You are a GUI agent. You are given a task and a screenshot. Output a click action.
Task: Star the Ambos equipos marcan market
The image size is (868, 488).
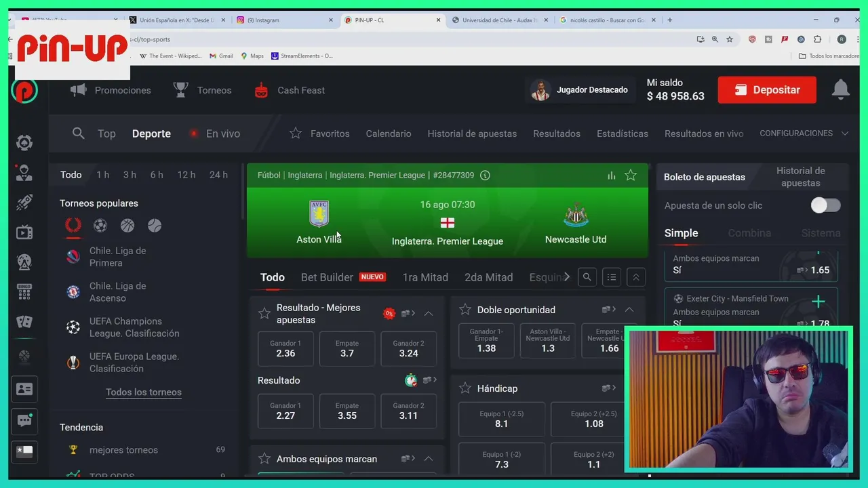pos(264,459)
